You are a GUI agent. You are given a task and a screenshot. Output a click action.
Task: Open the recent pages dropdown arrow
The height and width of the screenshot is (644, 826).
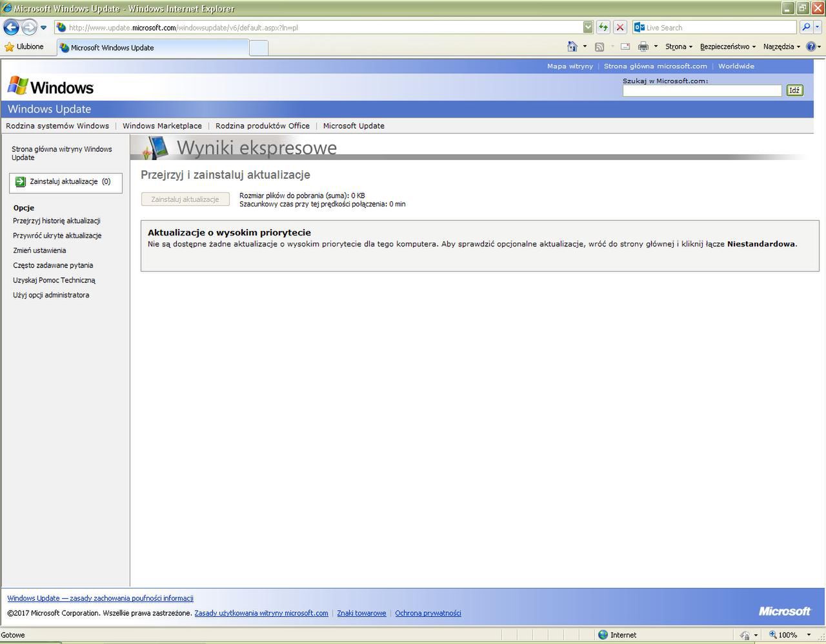click(x=43, y=28)
